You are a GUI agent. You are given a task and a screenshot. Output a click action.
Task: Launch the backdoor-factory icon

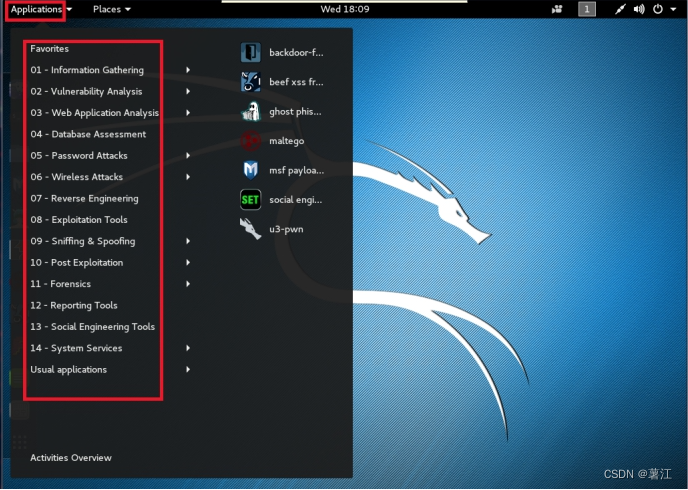pos(251,53)
